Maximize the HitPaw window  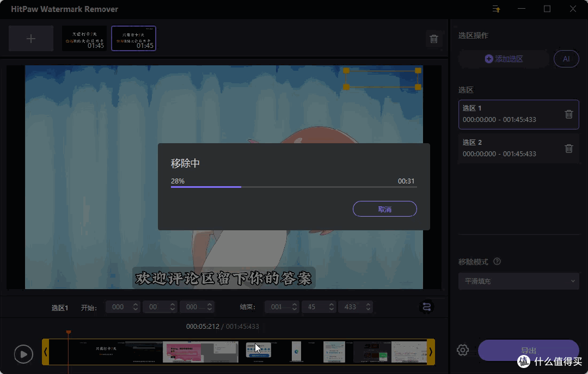click(547, 9)
